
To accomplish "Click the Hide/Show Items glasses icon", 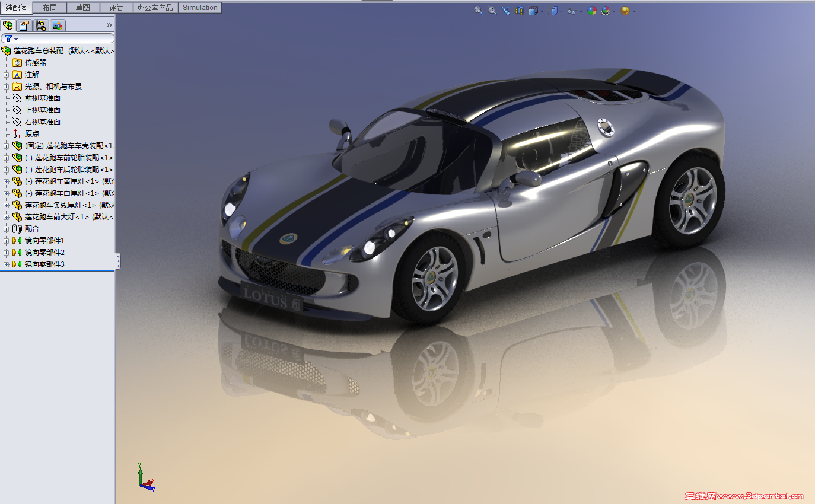I will pos(571,10).
